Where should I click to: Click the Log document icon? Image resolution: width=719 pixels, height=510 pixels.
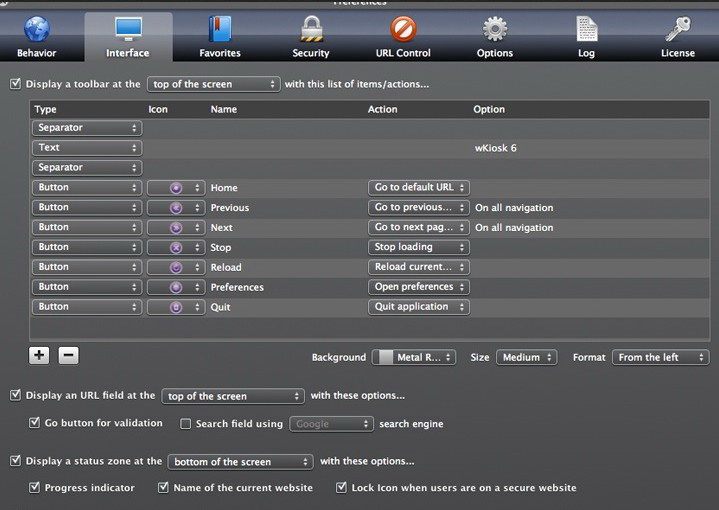pos(587,30)
